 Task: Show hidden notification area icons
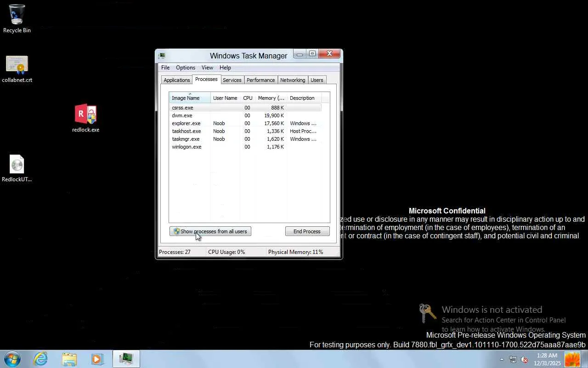point(502,360)
